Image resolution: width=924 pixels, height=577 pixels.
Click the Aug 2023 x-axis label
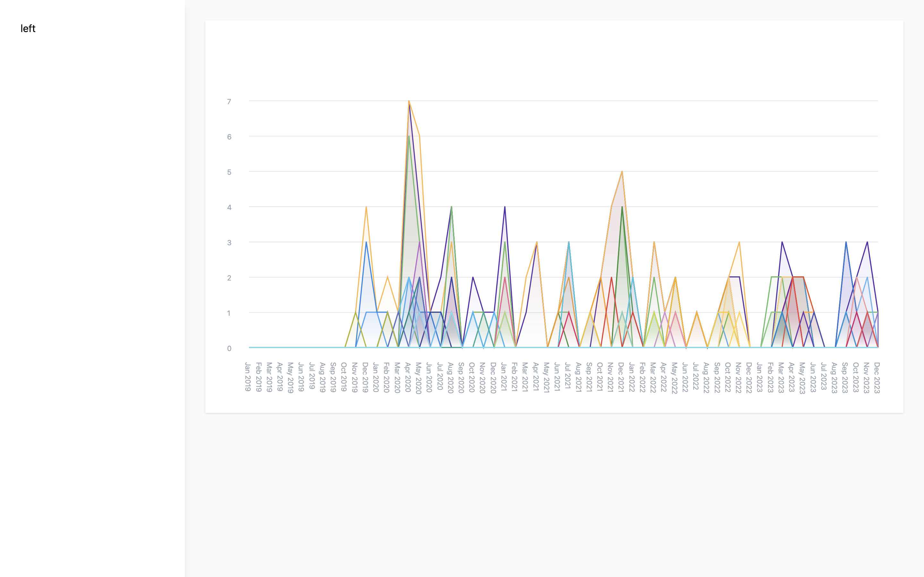(834, 377)
